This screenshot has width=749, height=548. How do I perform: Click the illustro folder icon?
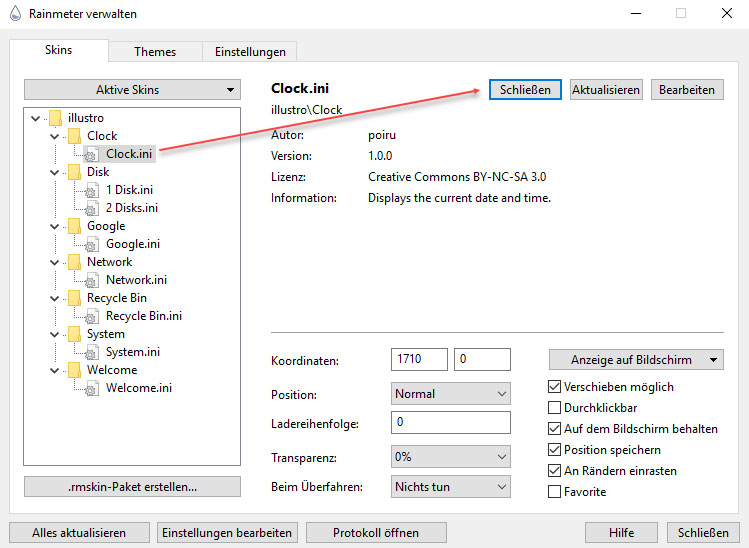click(55, 118)
